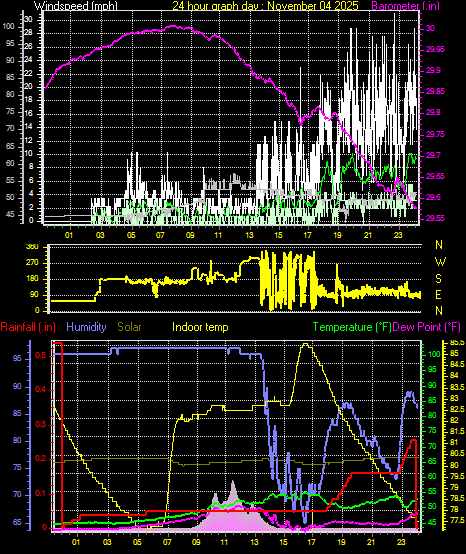The image size is (466, 554).
Task: Click the Temperature (°F) legend label
Action: point(352,327)
